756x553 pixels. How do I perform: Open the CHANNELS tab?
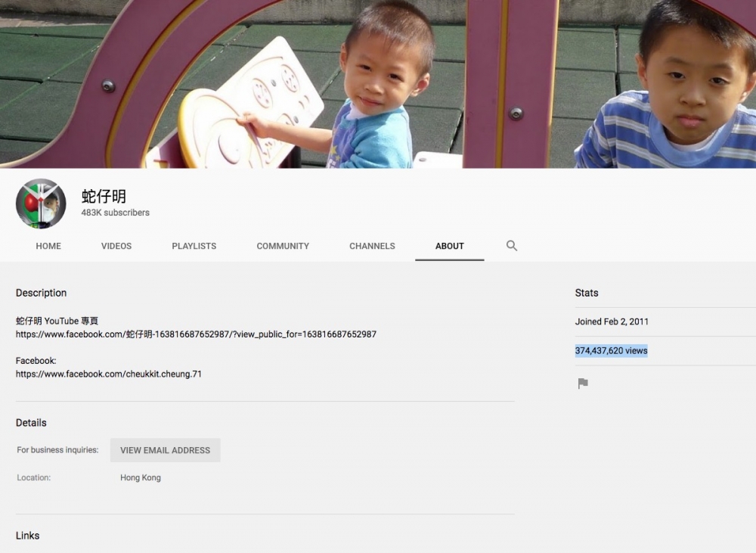click(x=372, y=246)
